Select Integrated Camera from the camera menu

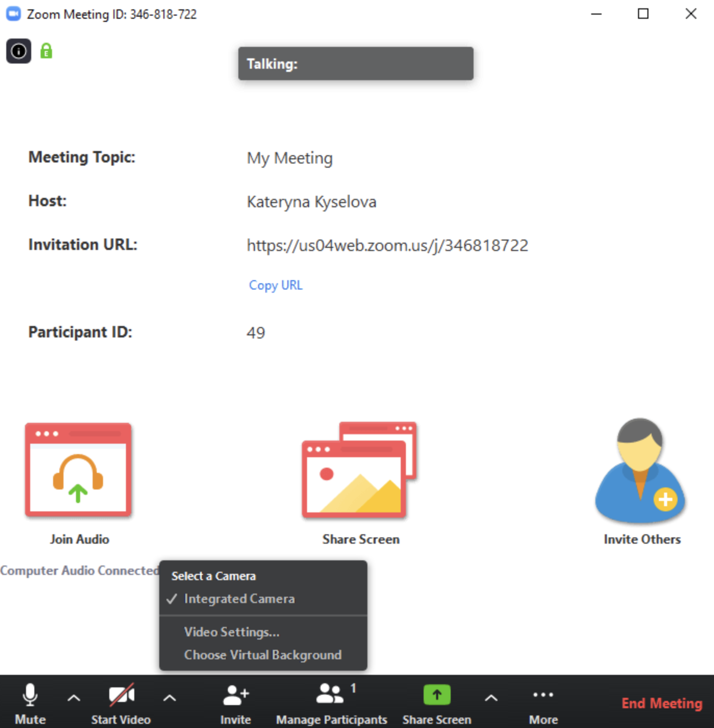click(x=263, y=599)
